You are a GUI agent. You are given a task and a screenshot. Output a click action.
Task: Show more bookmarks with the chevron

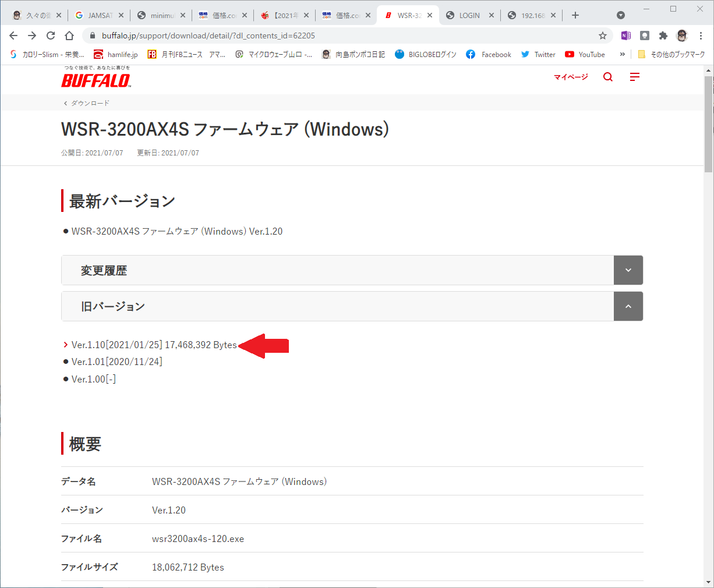click(622, 54)
